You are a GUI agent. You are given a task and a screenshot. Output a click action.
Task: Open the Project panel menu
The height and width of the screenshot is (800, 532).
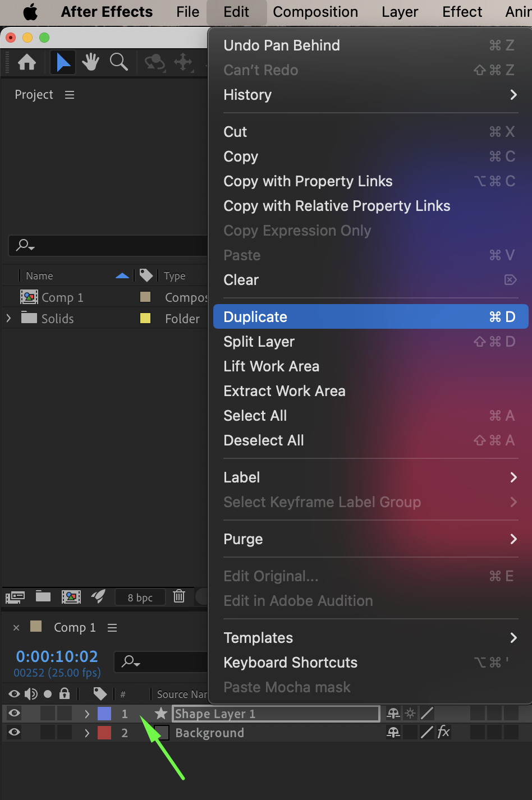pos(70,95)
